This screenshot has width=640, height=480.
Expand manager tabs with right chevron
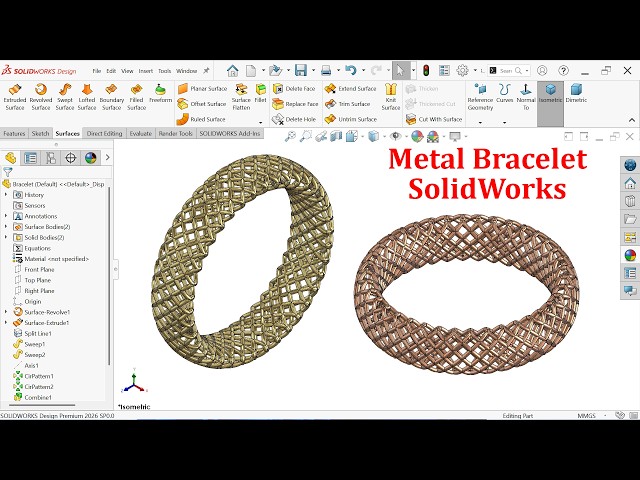tap(107, 158)
